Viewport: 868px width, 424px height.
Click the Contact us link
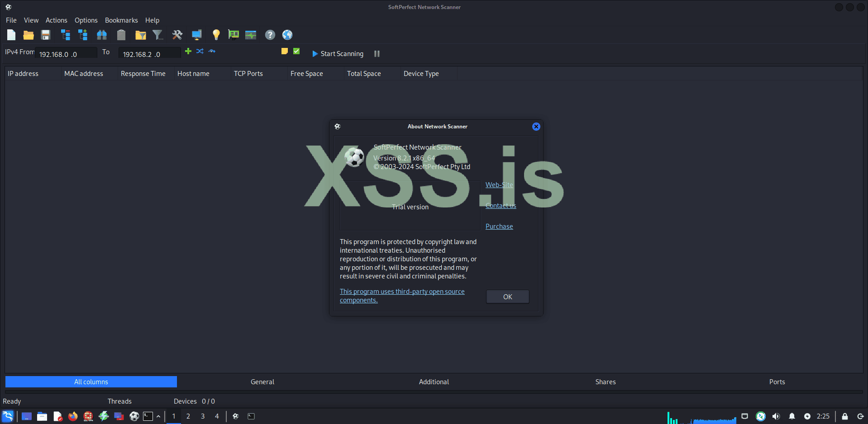point(501,206)
